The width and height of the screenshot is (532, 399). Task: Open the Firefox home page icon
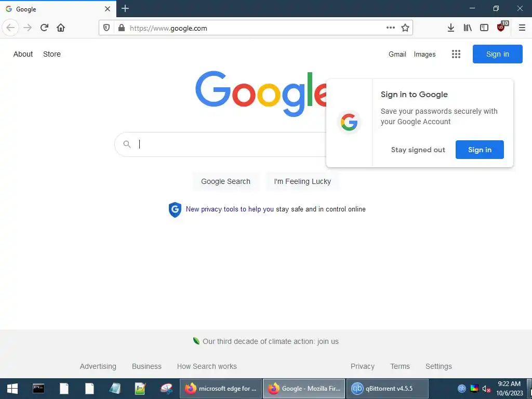tap(61, 28)
